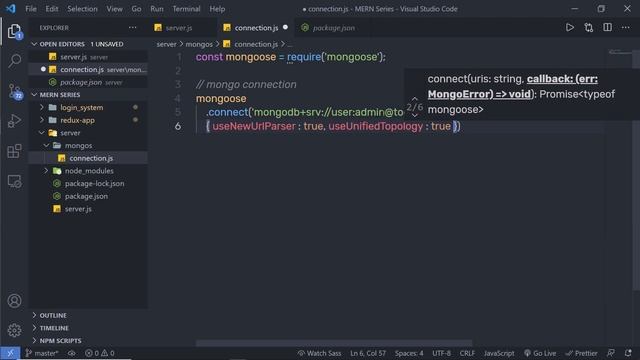The width and height of the screenshot is (640, 360).
Task: Open the Explorer view in activity bar
Action: pyautogui.click(x=14, y=31)
